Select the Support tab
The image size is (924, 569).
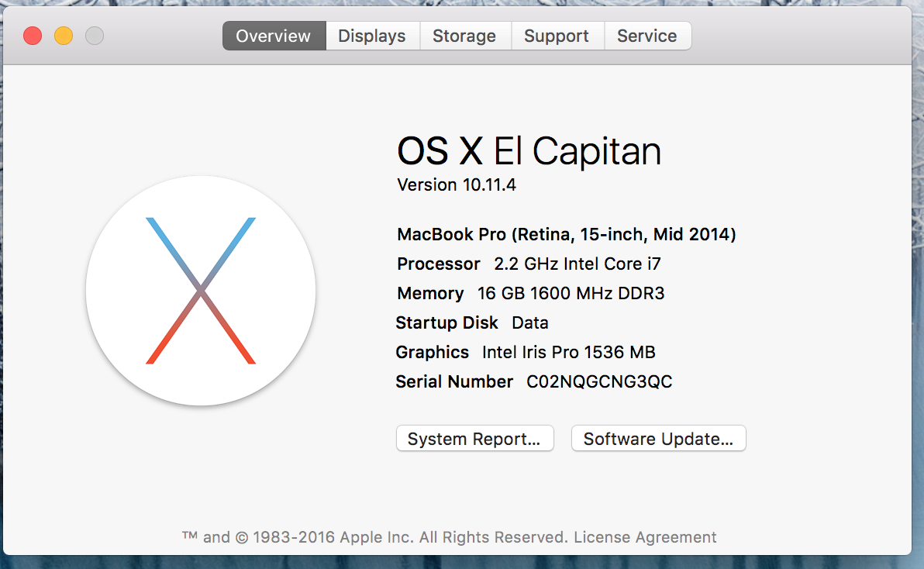click(x=556, y=36)
